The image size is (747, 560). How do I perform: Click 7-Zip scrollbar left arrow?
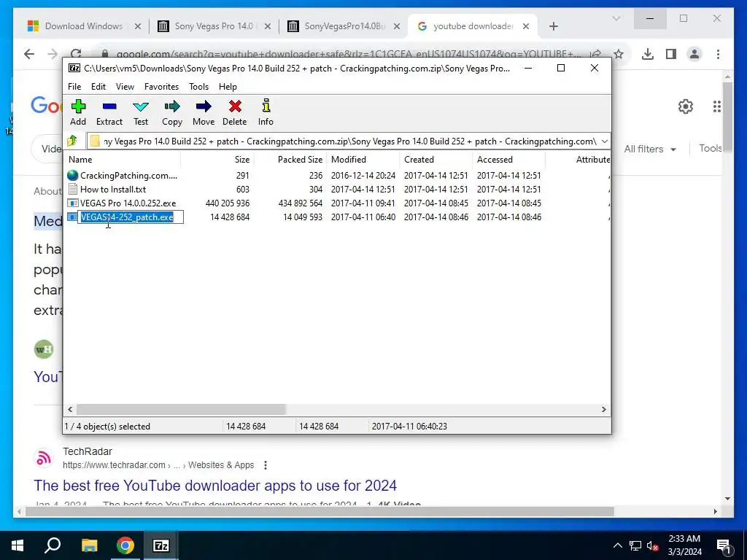(71, 409)
